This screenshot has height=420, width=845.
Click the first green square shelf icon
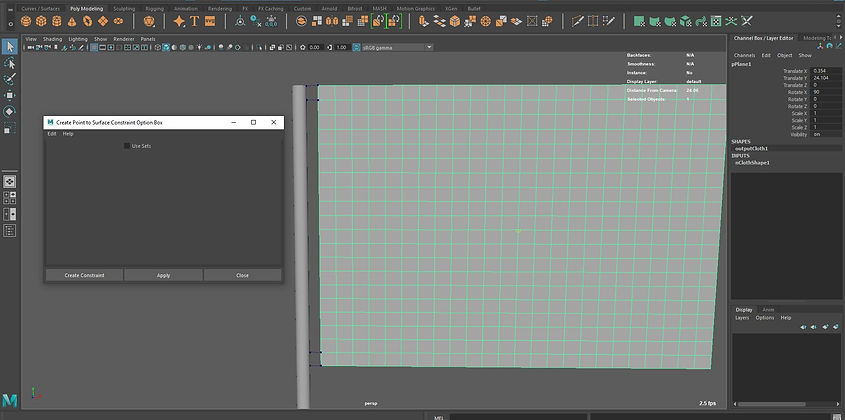(639, 21)
